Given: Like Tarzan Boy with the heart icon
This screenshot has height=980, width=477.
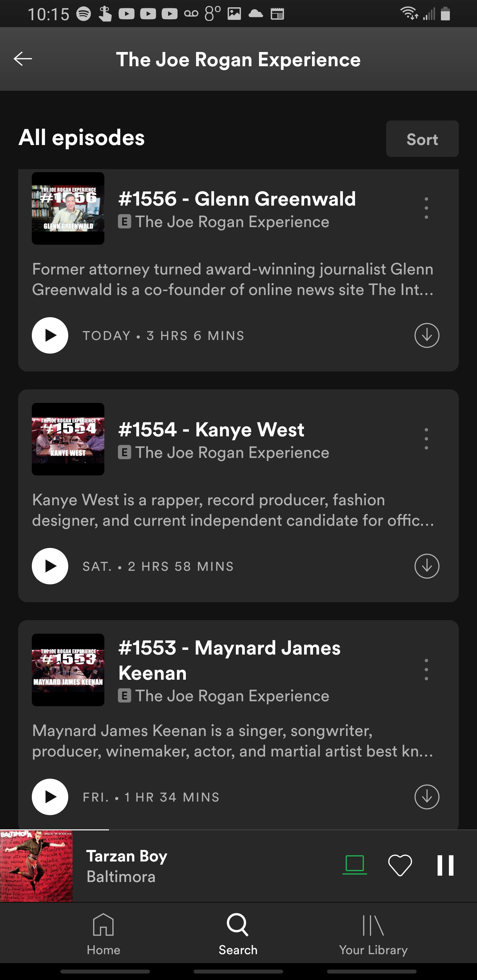Looking at the screenshot, I should click(x=400, y=865).
